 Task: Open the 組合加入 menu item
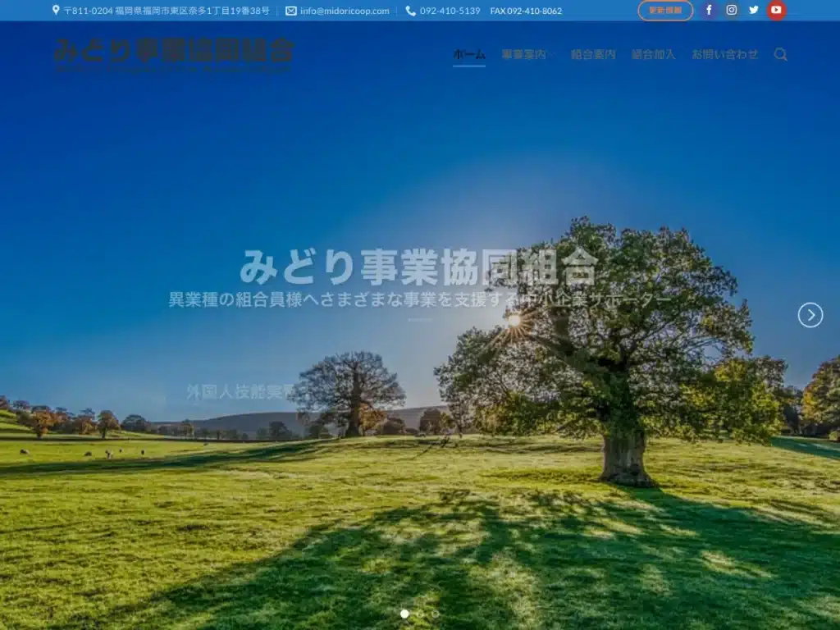(654, 54)
